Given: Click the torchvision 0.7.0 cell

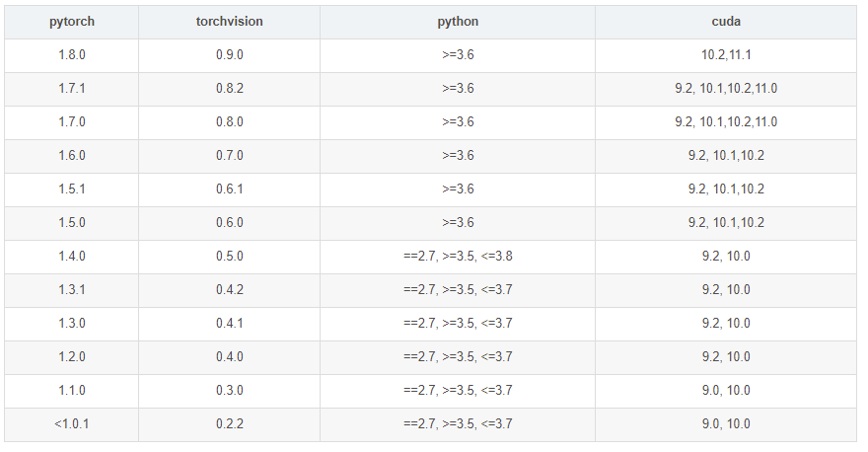Looking at the screenshot, I should (229, 156).
